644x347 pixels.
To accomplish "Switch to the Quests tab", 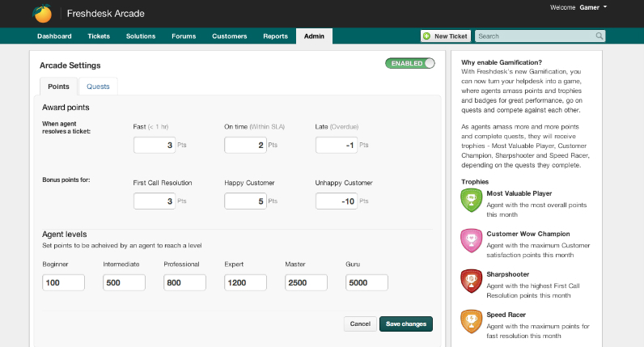I will tap(98, 87).
